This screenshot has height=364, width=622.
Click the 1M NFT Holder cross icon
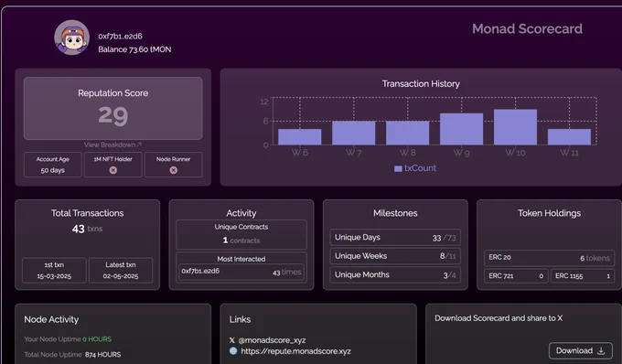point(113,170)
